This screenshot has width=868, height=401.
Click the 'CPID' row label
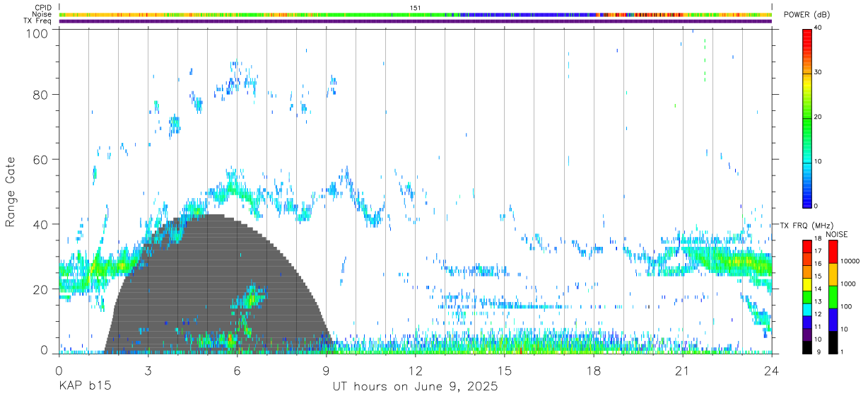pyautogui.click(x=43, y=7)
